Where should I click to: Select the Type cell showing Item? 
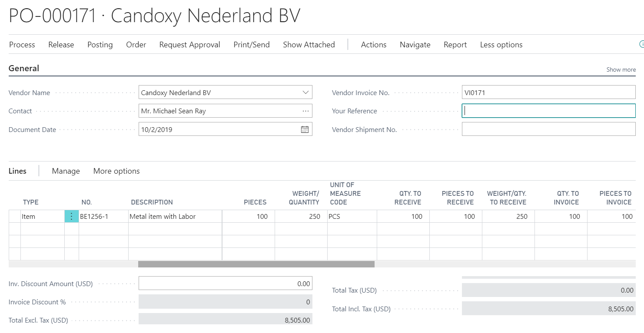43,216
